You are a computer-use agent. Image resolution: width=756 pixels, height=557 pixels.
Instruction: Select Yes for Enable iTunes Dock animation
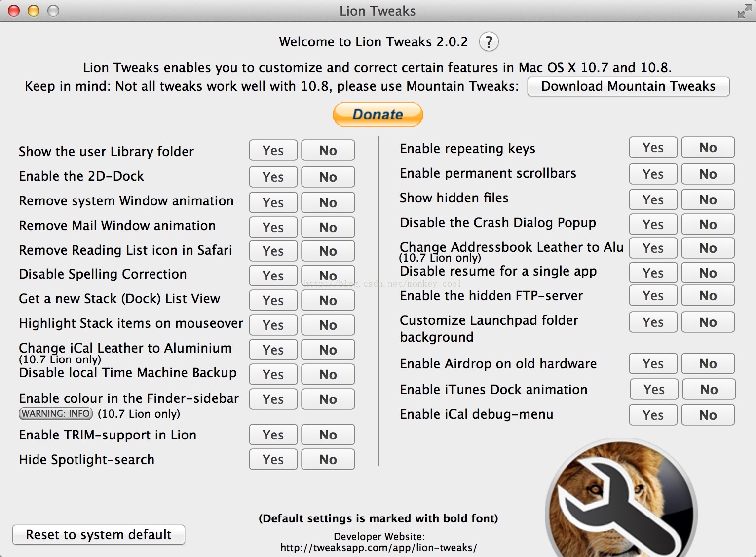tap(654, 390)
